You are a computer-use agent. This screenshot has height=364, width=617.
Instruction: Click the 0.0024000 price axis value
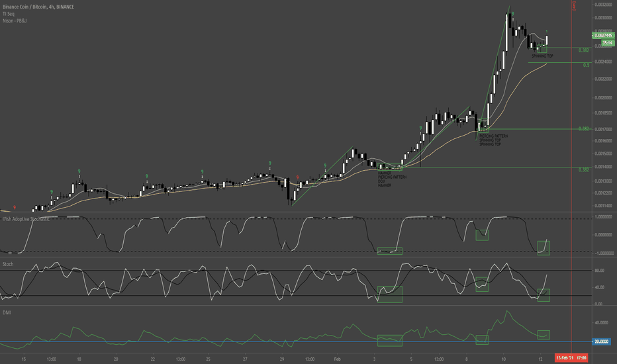point(603,62)
